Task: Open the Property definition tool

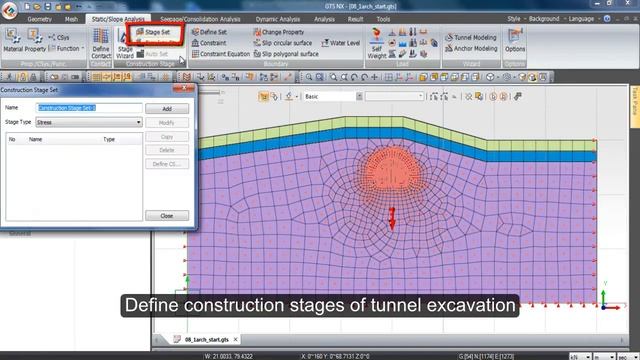Action: [x=35, y=41]
